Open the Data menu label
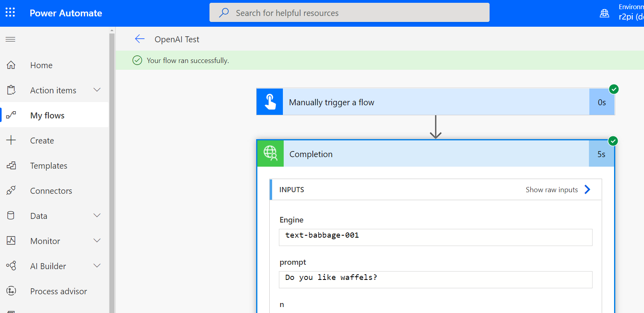This screenshot has height=313, width=644. tap(39, 216)
